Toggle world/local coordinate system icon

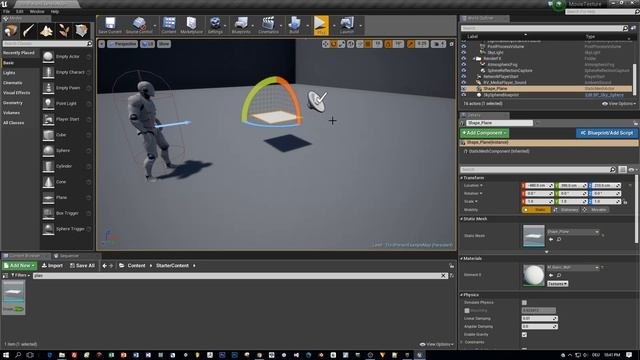(x=351, y=44)
